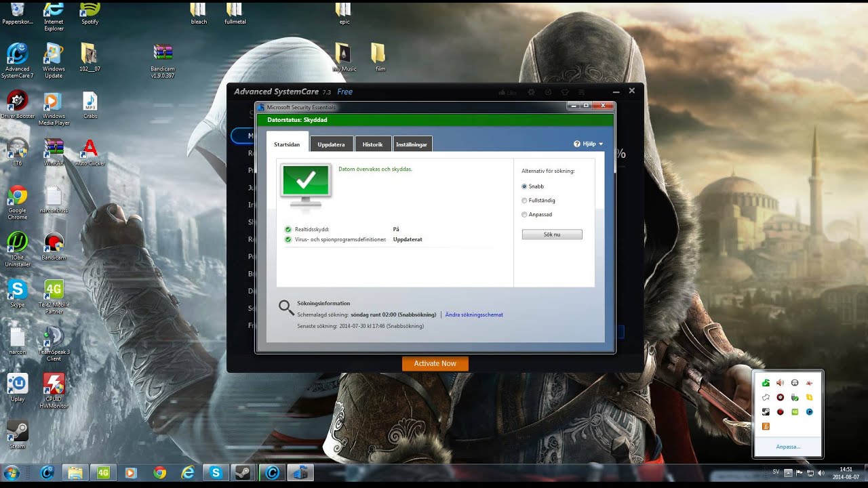868x488 pixels.
Task: Collapse the hidden tray icons arrow
Action: [788, 472]
